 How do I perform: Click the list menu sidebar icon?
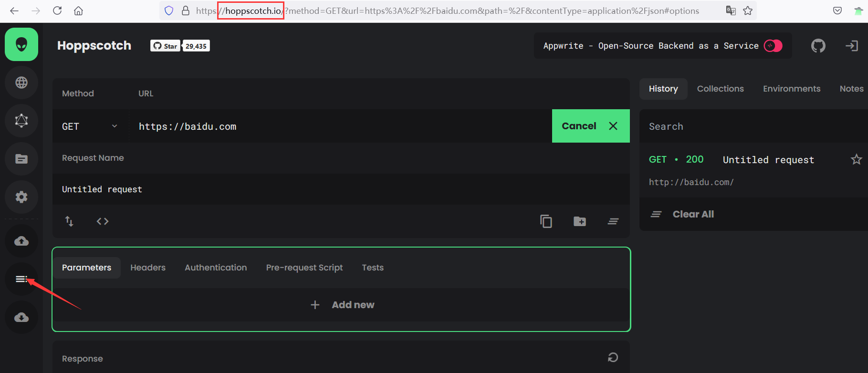click(x=21, y=279)
